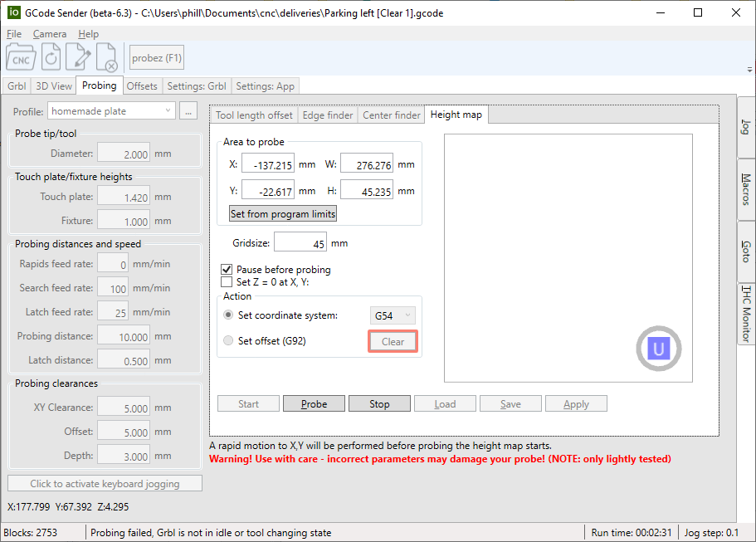Open the Camera menu
The width and height of the screenshot is (756, 542).
50,34
